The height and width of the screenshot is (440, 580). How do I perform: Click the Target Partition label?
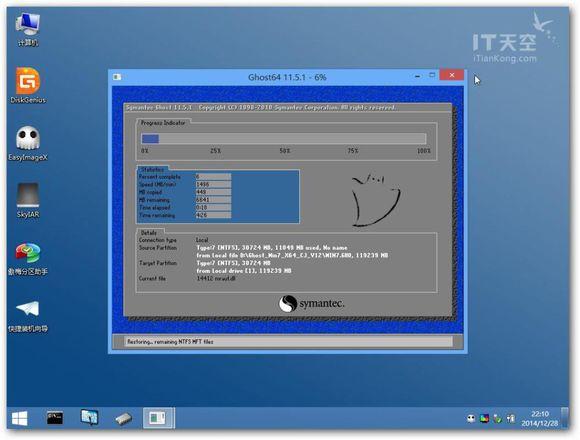pos(158,263)
